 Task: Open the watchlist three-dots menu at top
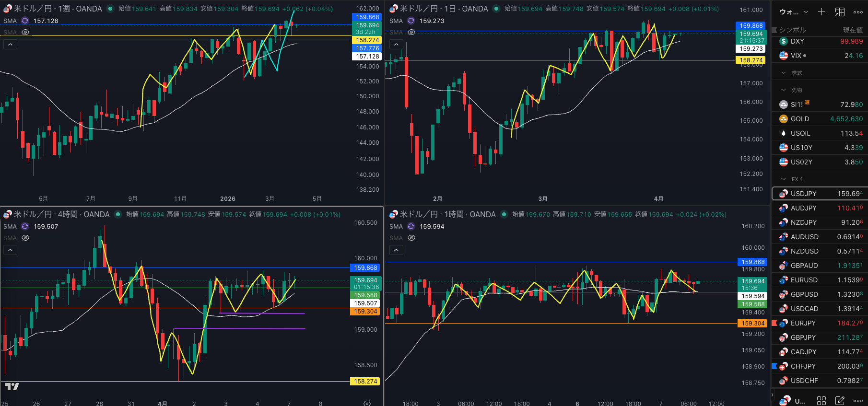click(858, 12)
